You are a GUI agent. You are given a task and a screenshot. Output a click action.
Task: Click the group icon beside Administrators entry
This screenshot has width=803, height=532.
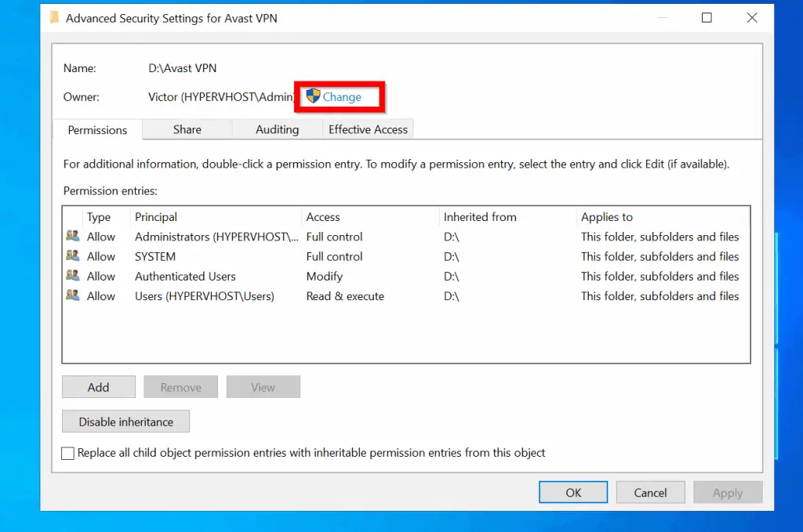point(72,237)
